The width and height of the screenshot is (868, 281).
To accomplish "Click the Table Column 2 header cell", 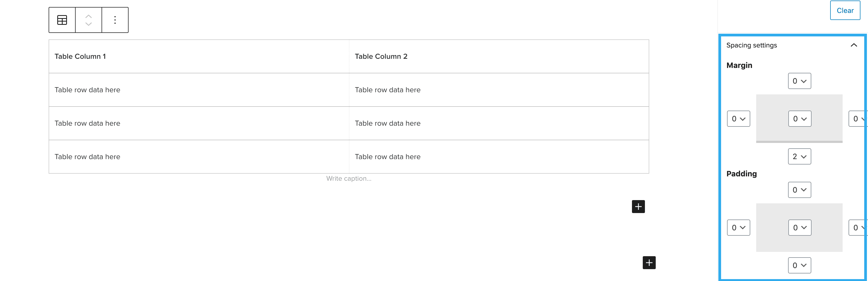I will [x=381, y=57].
